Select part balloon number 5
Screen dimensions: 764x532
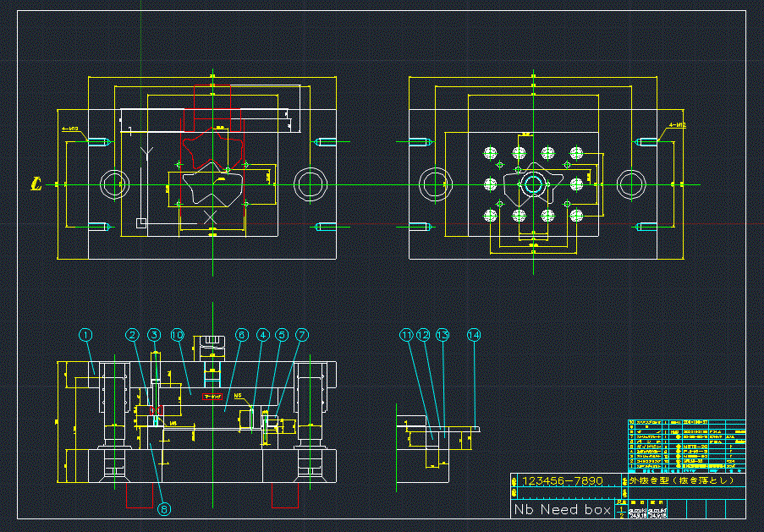(x=282, y=335)
